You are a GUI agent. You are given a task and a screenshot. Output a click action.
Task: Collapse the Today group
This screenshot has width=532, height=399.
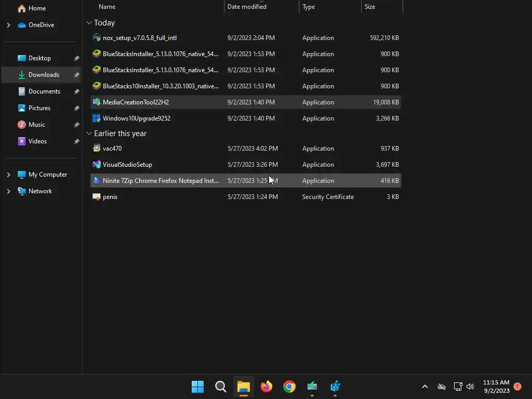(89, 23)
